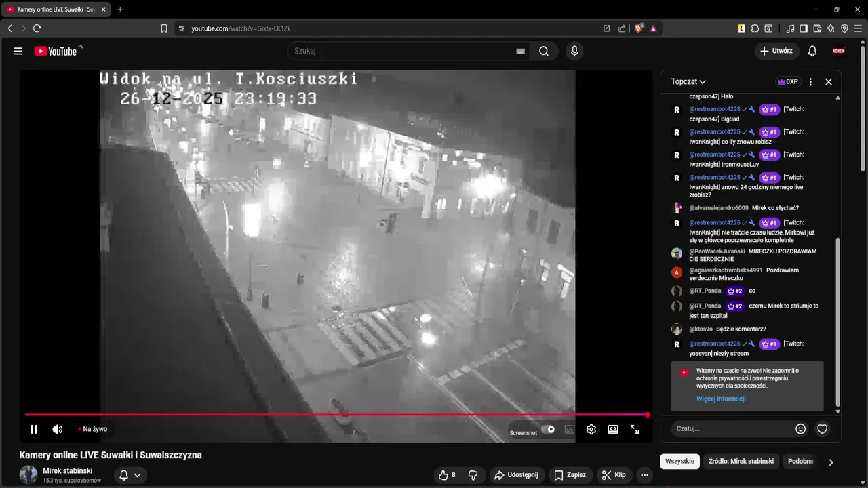Mute the video with the speaker icon

coord(58,429)
